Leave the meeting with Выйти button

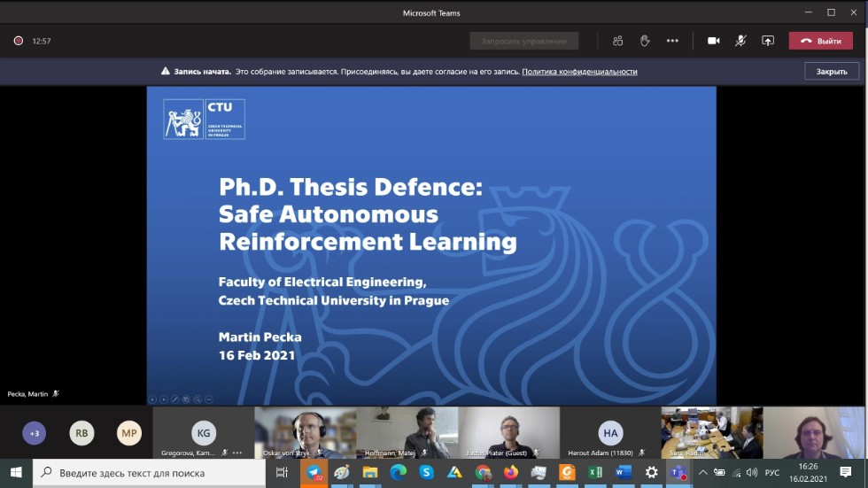coord(821,41)
